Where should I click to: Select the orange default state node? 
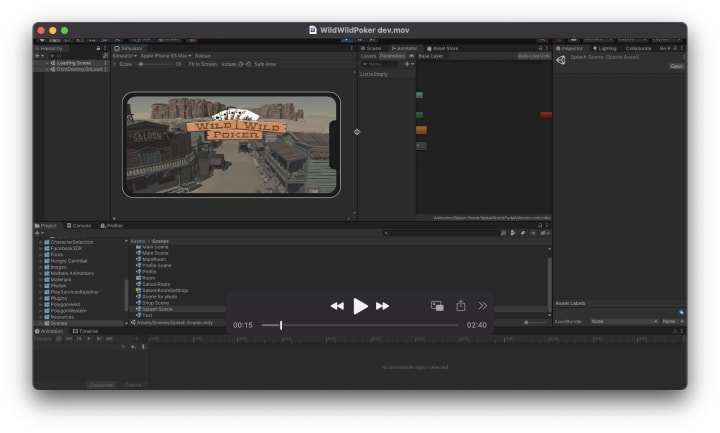tap(422, 130)
